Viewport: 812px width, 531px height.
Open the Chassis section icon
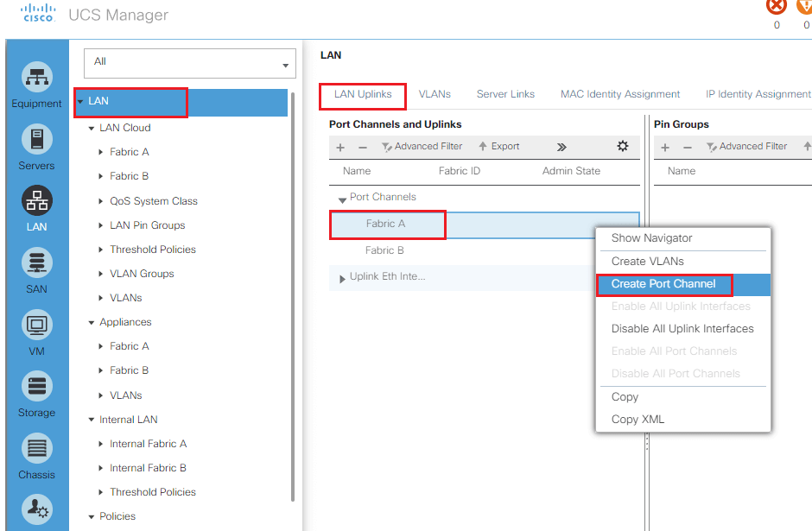(x=37, y=448)
